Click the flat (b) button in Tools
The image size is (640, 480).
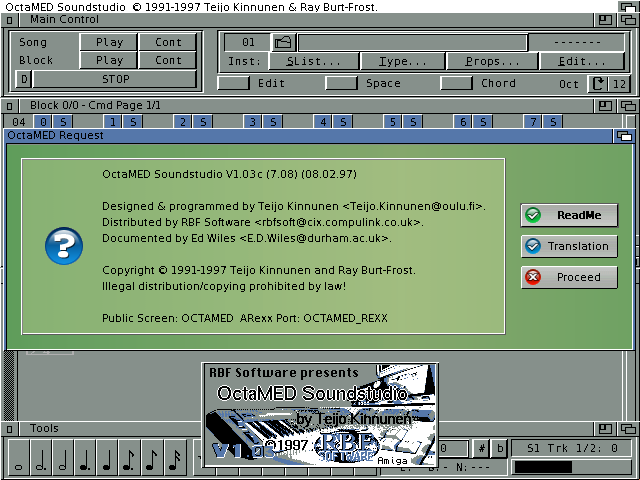coord(500,449)
